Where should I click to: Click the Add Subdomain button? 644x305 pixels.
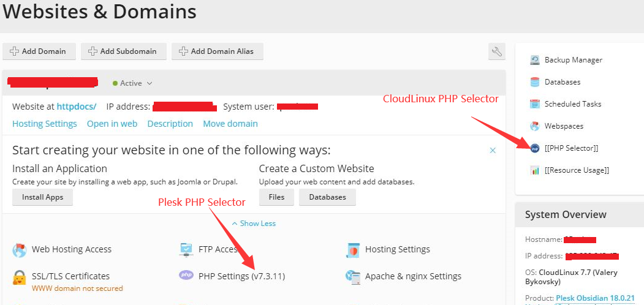(123, 51)
